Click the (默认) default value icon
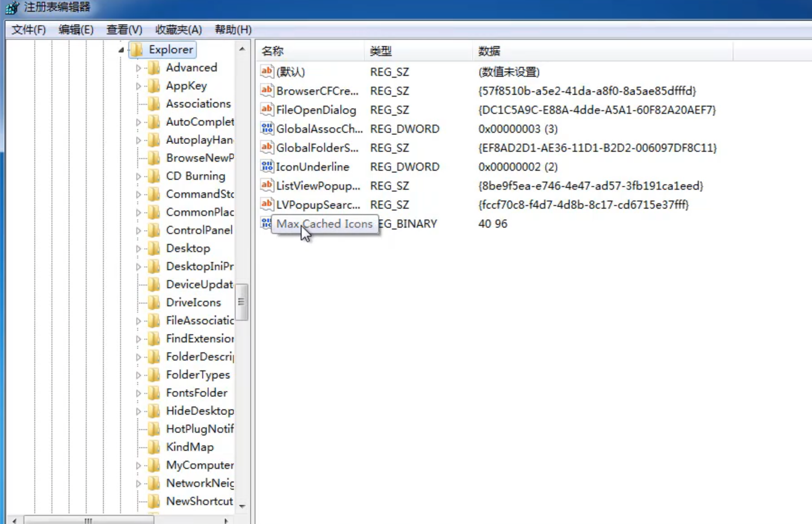The width and height of the screenshot is (812, 524). [267, 72]
